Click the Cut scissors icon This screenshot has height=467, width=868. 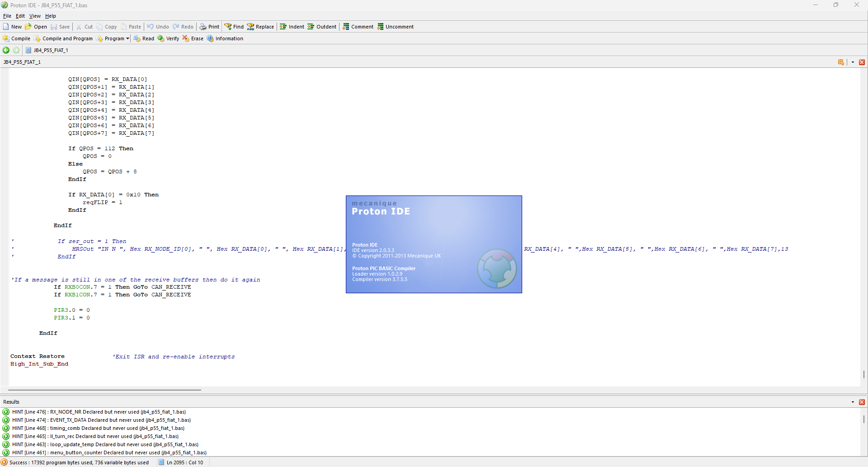coord(85,27)
